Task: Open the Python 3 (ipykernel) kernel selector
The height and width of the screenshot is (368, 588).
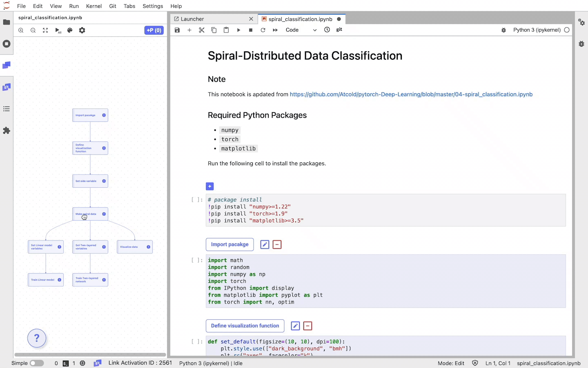Action: pyautogui.click(x=537, y=30)
